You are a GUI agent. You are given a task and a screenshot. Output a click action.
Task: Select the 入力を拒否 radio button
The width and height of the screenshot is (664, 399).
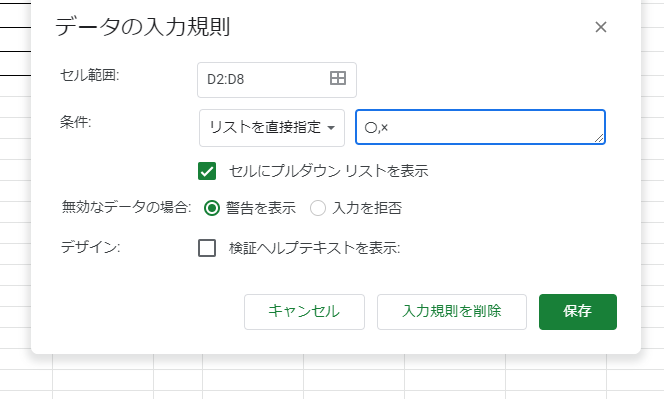coord(318,208)
